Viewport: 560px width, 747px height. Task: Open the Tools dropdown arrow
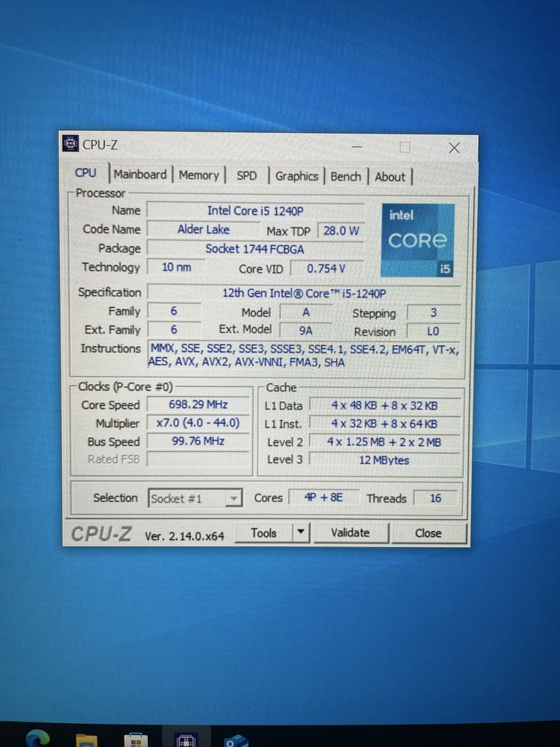[x=300, y=532]
